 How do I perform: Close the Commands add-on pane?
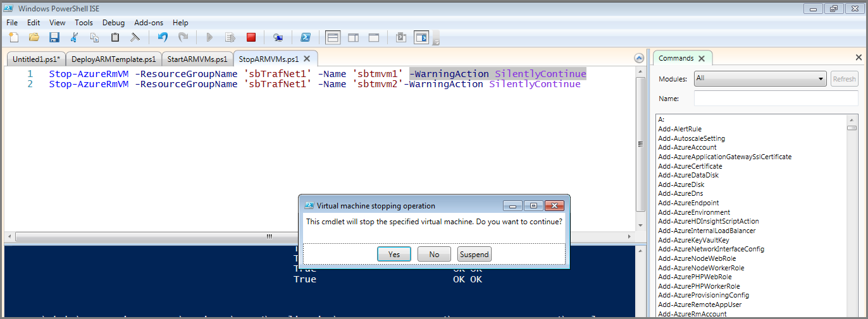click(859, 57)
